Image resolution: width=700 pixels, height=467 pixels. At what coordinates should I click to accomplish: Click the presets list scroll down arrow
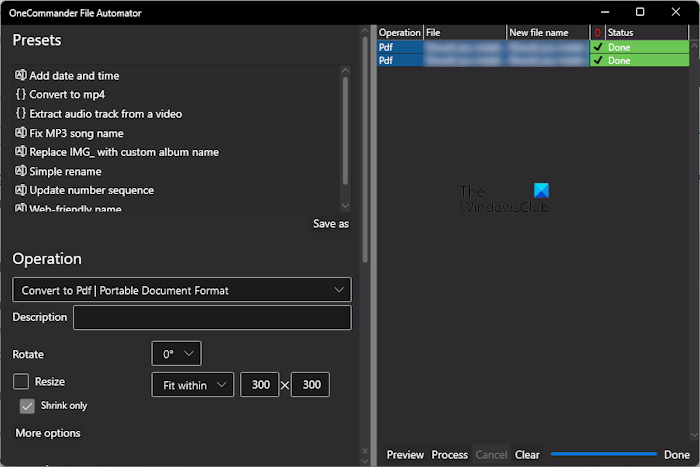pyautogui.click(x=345, y=206)
